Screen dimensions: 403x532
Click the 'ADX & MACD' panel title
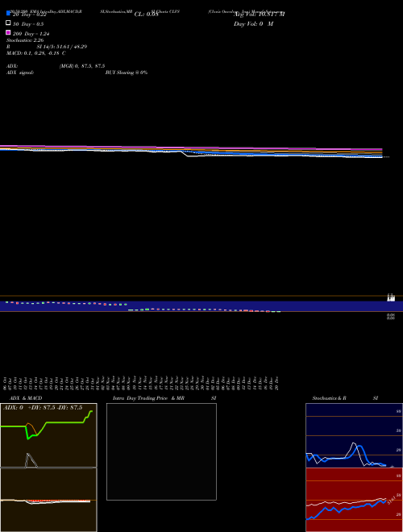click(26, 398)
